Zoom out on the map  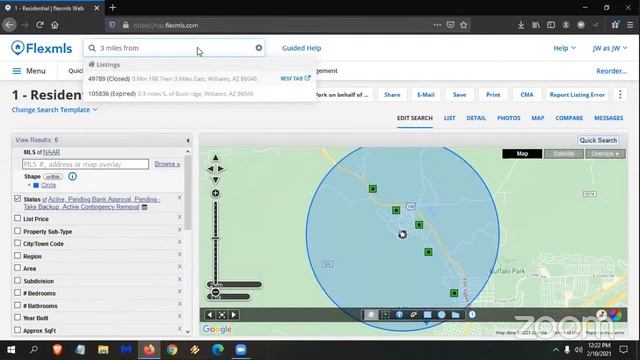(216, 292)
